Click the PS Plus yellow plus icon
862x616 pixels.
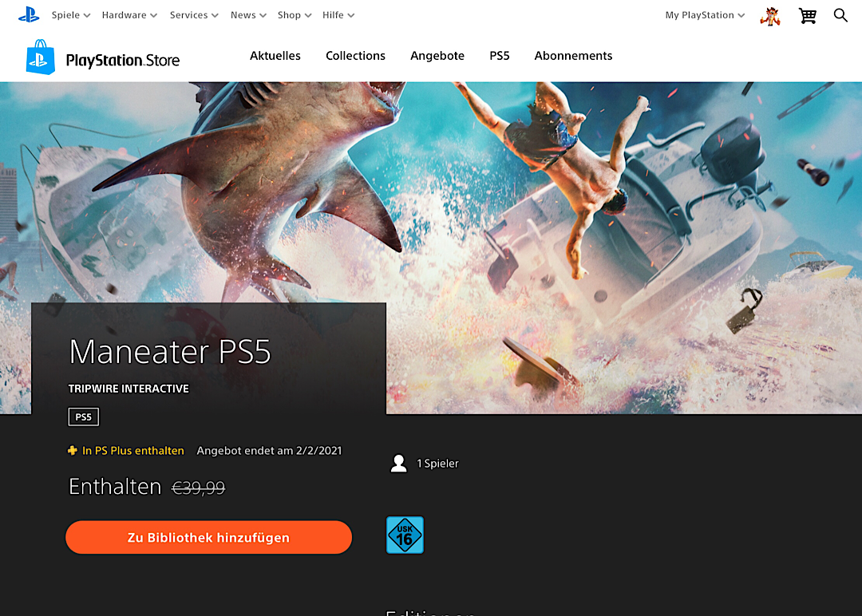[x=73, y=451]
